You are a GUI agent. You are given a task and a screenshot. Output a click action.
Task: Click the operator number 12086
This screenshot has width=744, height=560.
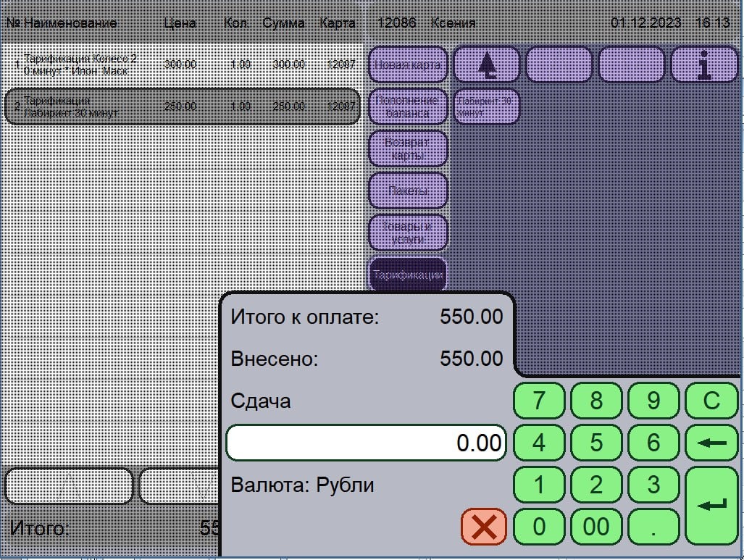396,22
